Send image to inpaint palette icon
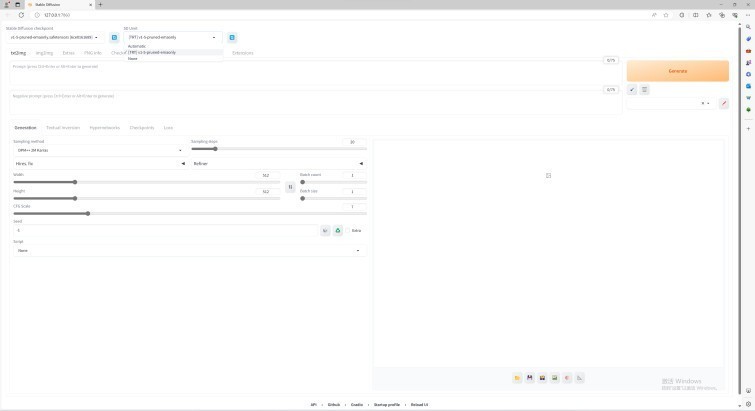The width and height of the screenshot is (755, 411). click(x=567, y=378)
